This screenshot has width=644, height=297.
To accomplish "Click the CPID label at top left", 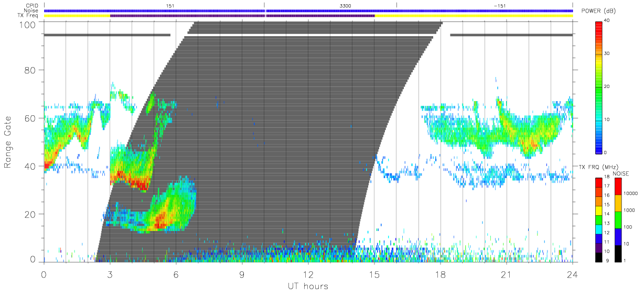I will (32, 6).
